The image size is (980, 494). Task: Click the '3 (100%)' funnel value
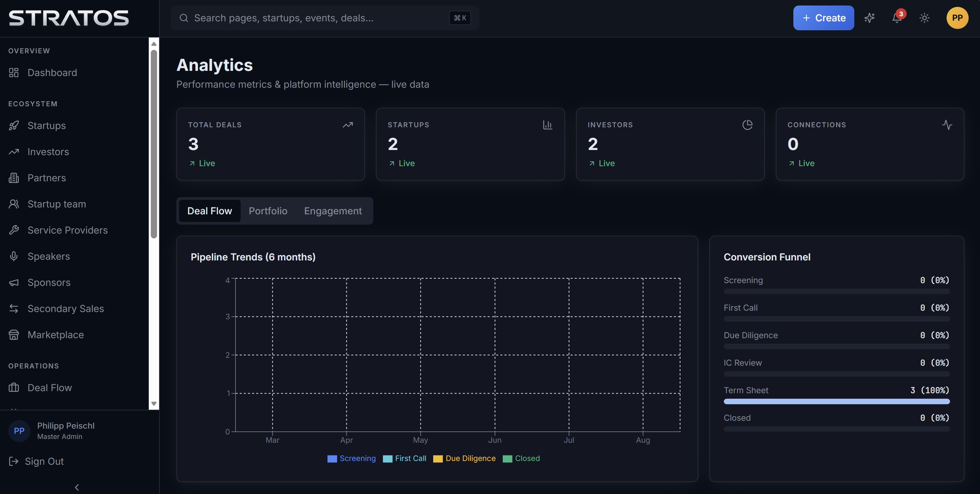930,390
